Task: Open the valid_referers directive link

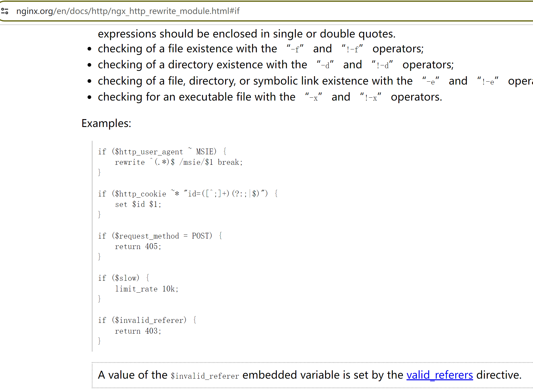Action: (x=440, y=375)
